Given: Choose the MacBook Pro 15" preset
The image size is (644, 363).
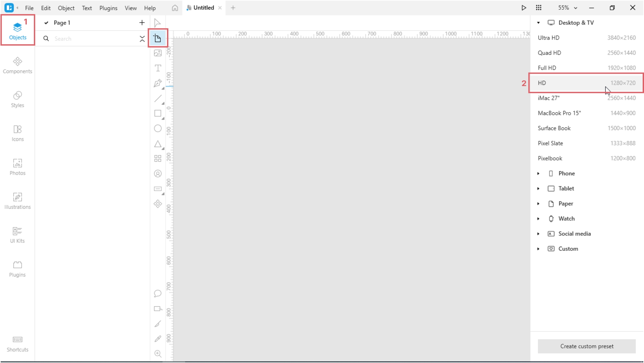Looking at the screenshot, I should click(586, 113).
